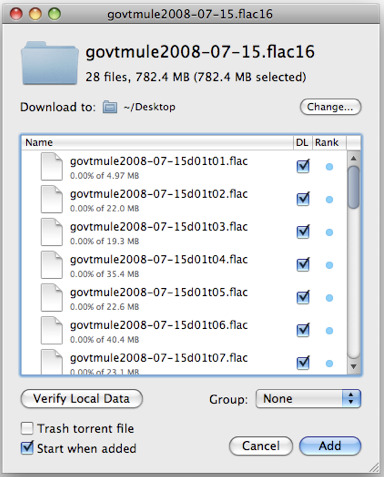Click the yellow minimize window button

coord(35,14)
